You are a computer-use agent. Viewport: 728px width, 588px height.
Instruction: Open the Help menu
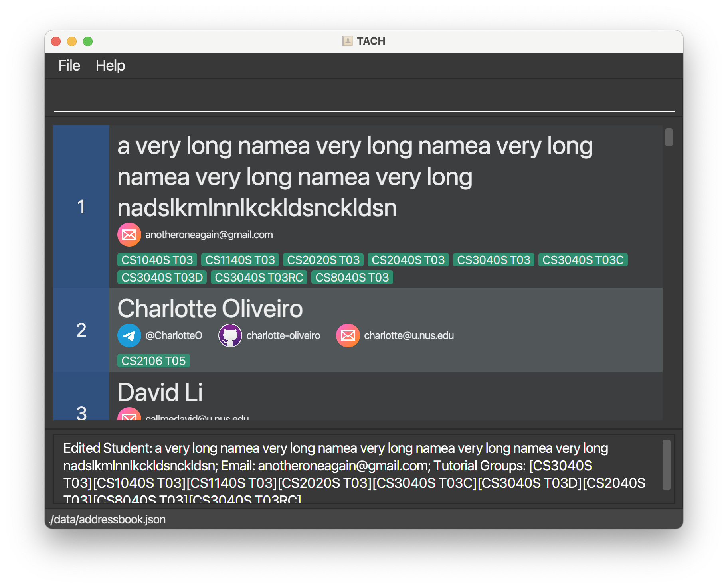click(x=110, y=65)
